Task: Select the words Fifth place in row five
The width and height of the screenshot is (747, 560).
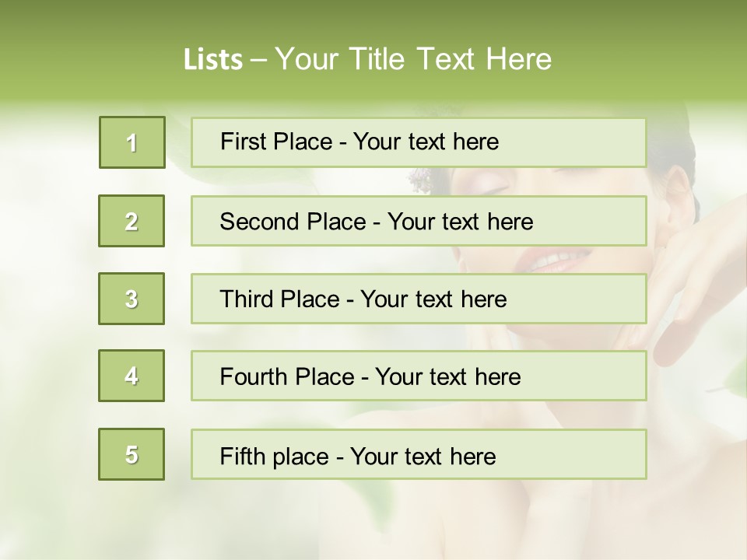Action: [276, 456]
